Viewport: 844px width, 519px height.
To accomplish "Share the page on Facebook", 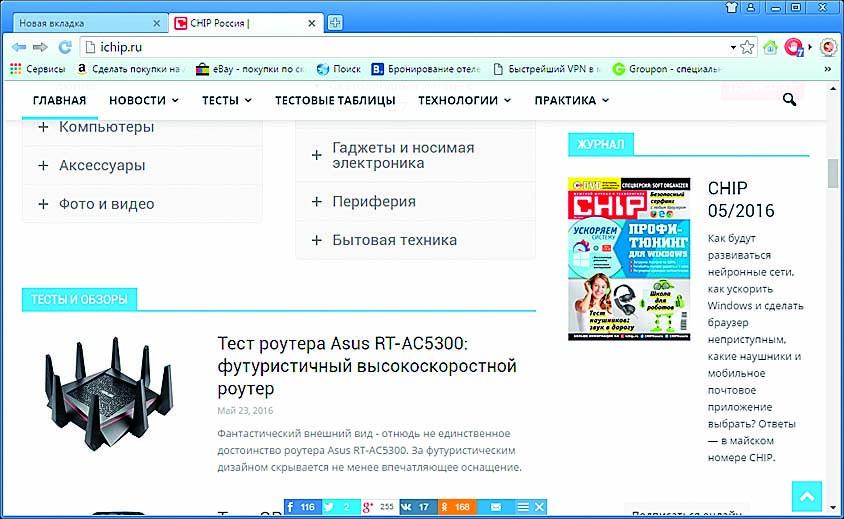I will 300,508.
